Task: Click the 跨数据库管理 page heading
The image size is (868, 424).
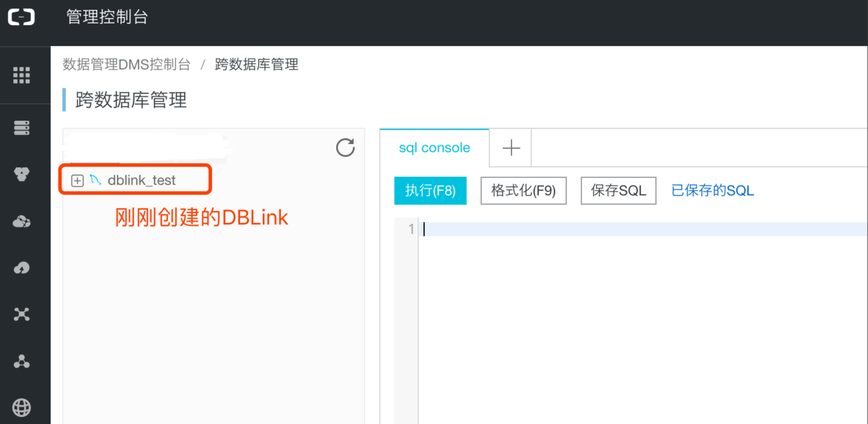Action: point(131,100)
